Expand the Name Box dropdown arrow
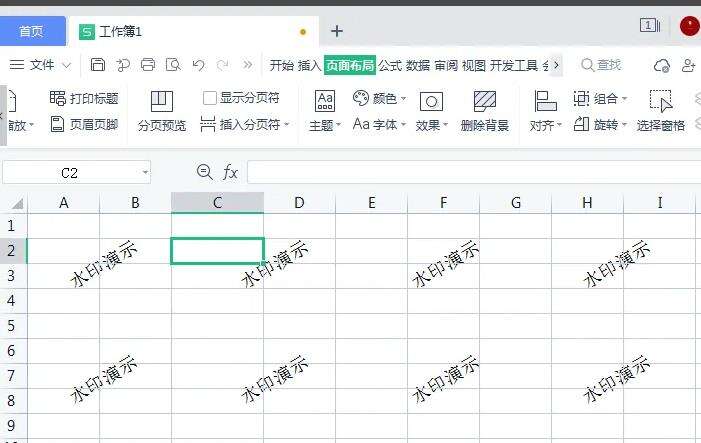 [145, 173]
